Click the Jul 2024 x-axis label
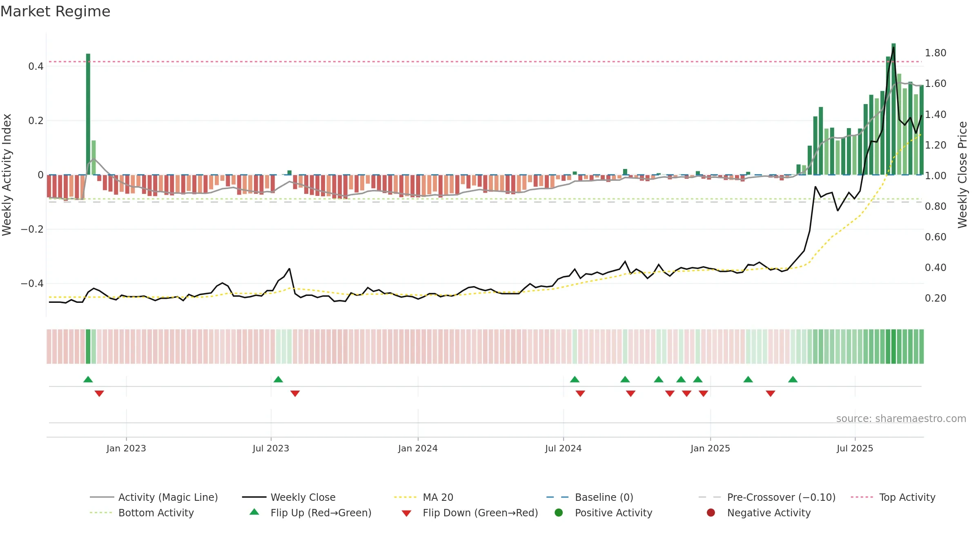This screenshot has height=551, width=980. [x=563, y=448]
